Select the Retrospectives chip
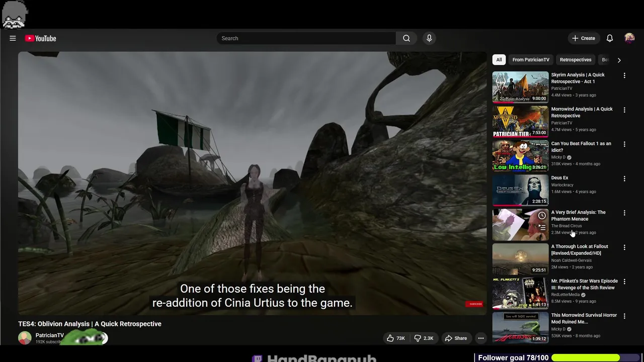 pyautogui.click(x=575, y=60)
